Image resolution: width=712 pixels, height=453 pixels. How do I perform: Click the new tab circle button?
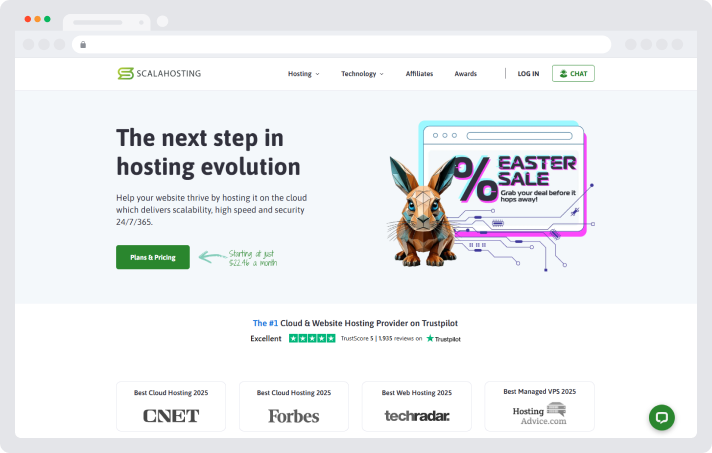point(163,21)
